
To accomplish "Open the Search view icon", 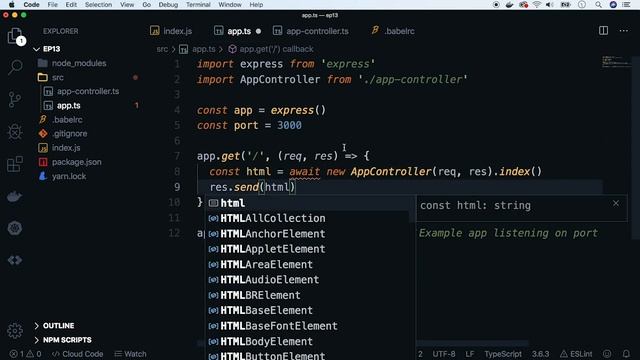I will point(15,67).
